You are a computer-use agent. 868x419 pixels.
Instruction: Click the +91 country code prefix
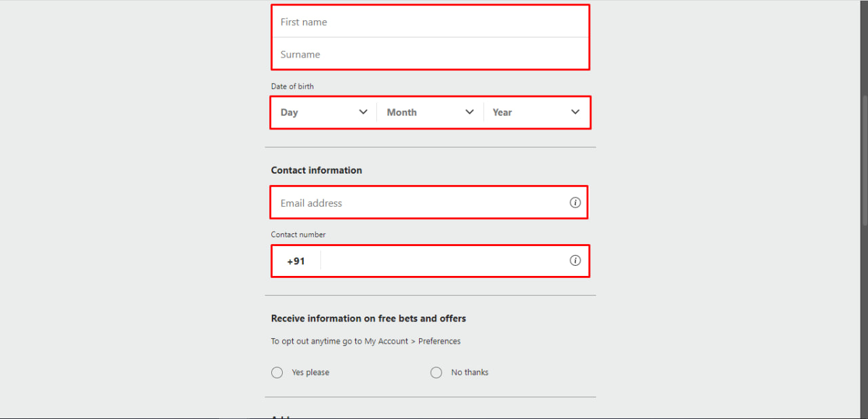click(296, 261)
